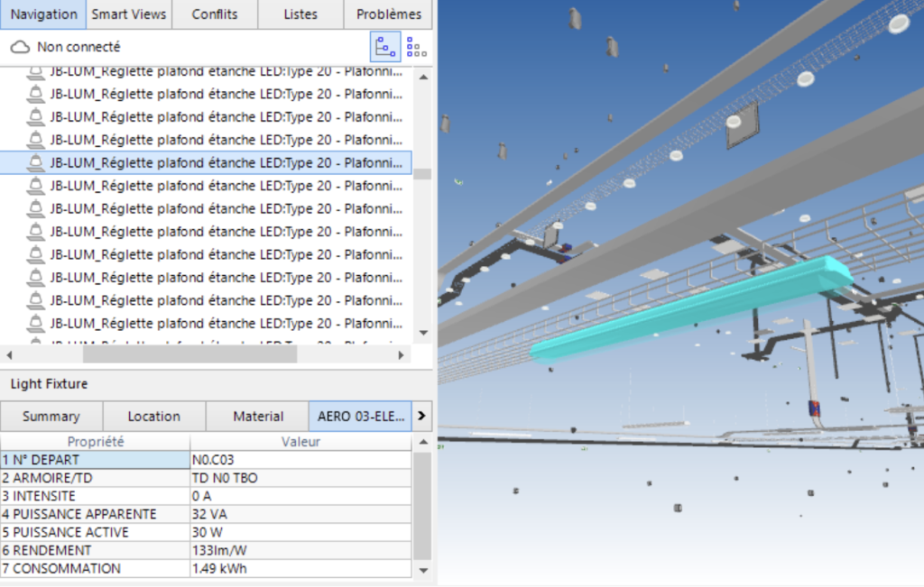924x587 pixels.
Task: Click the properties table scroll-down arrow
Action: click(x=421, y=570)
